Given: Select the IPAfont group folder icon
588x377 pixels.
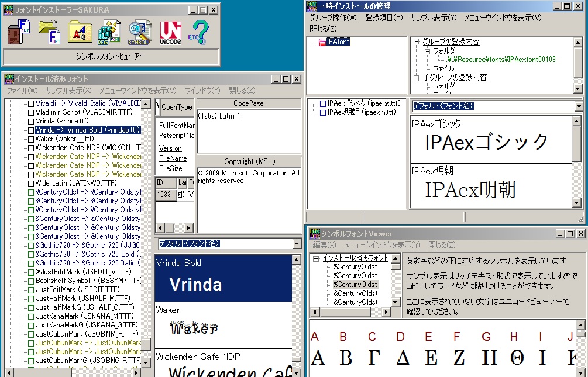Looking at the screenshot, I should [x=322, y=42].
